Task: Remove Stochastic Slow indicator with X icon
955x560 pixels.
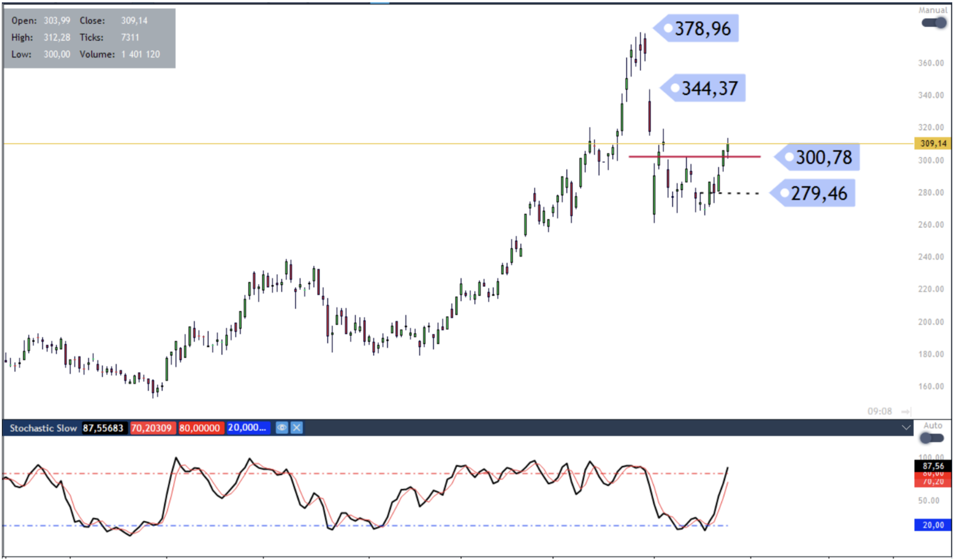Action: [x=297, y=428]
